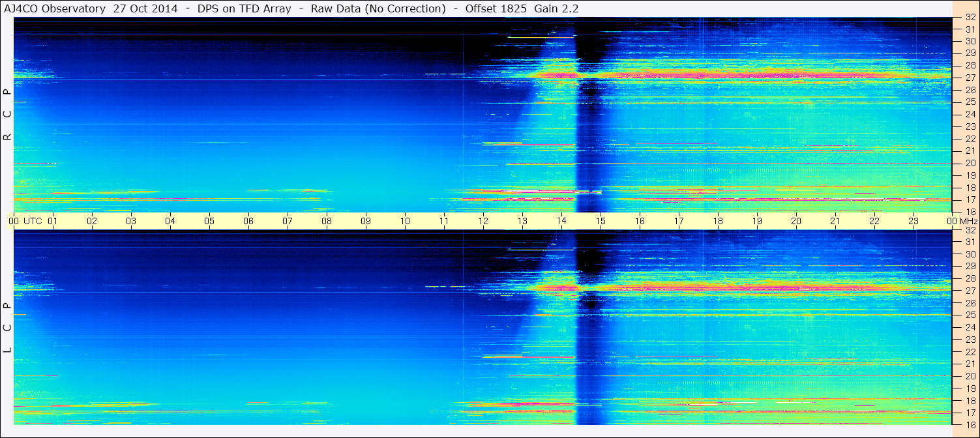Click the 22 hour tick on the UTC time axis
Screen dimensions: 980x438
click(874, 221)
